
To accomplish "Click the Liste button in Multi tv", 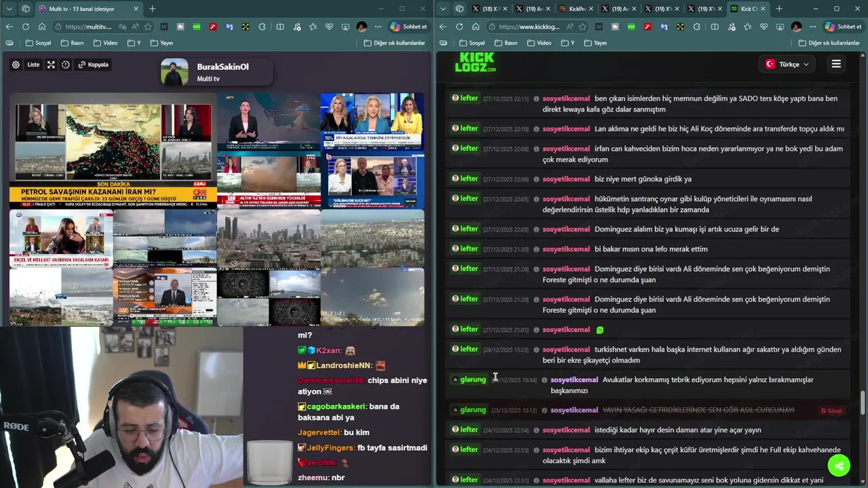I will coord(33,64).
